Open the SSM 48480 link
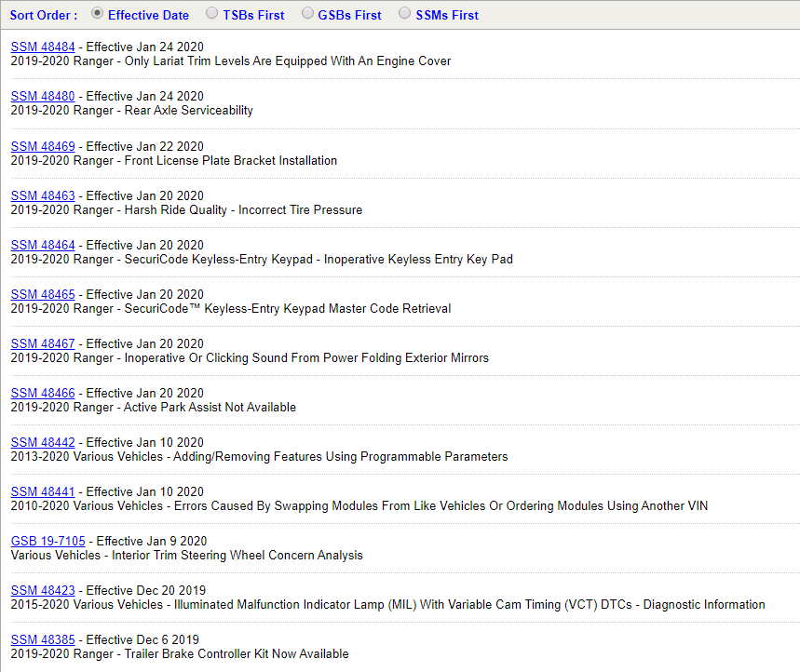800x672 pixels. (43, 97)
